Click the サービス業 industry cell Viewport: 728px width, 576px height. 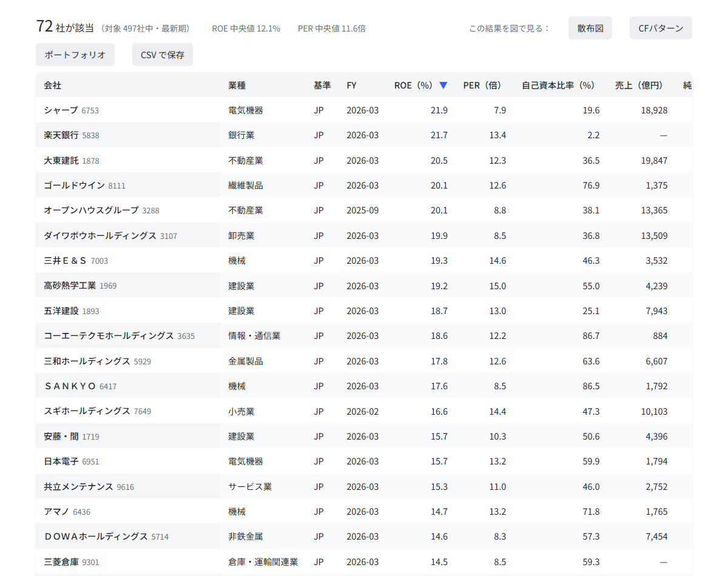click(x=250, y=487)
